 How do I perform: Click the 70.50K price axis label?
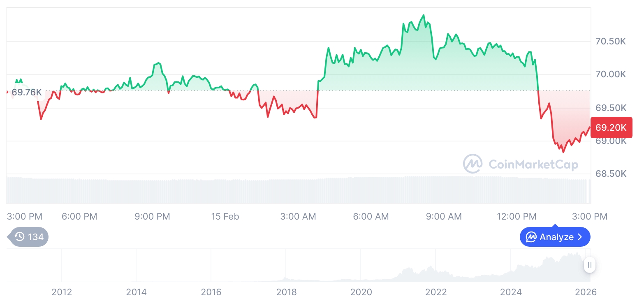click(611, 42)
